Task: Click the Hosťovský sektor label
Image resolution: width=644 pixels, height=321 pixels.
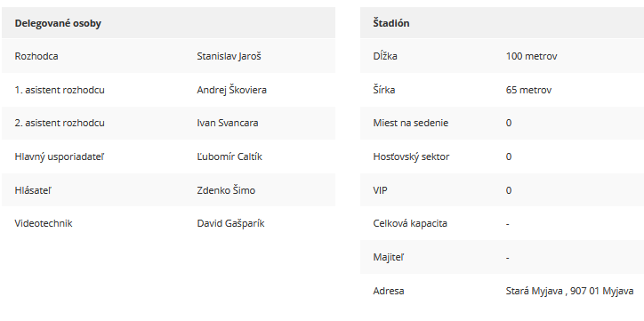Action: pos(411,156)
